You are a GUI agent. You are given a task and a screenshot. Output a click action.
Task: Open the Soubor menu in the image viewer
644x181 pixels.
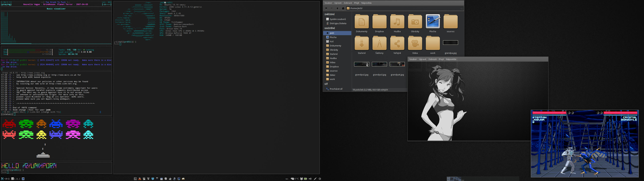click(x=413, y=59)
